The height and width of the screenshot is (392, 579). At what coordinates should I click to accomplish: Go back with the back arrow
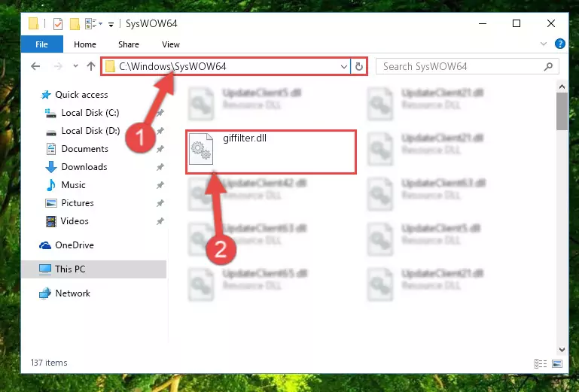point(35,66)
